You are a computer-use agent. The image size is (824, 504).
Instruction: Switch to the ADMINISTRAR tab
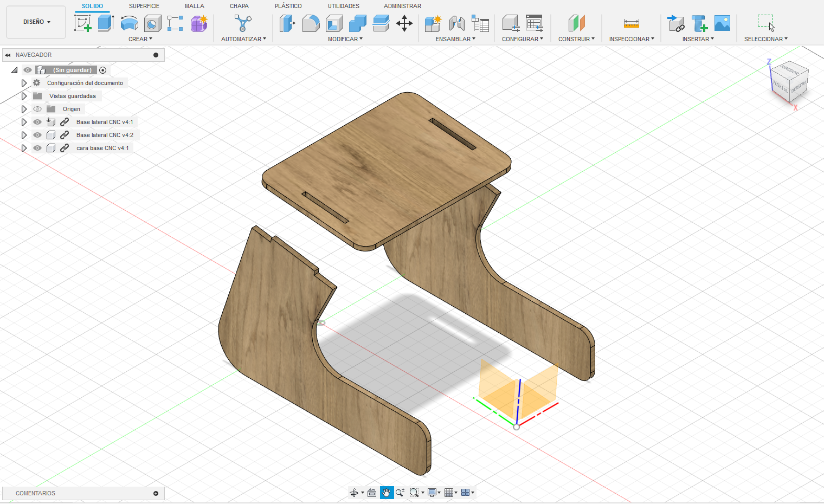pos(402,6)
